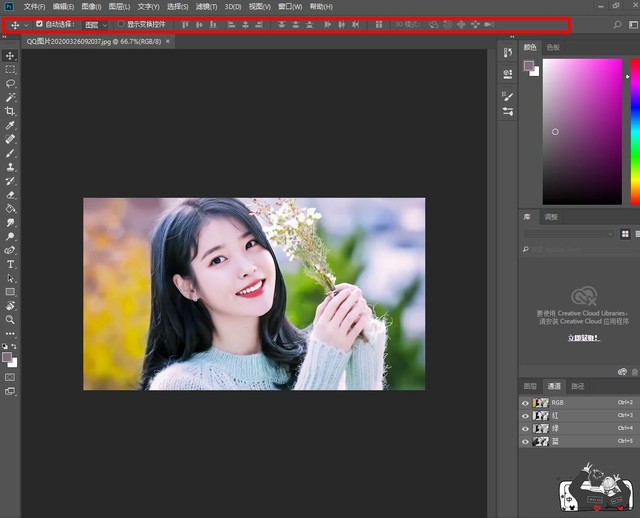
Task: Activate the Zoom magnifier tool
Action: click(10, 320)
